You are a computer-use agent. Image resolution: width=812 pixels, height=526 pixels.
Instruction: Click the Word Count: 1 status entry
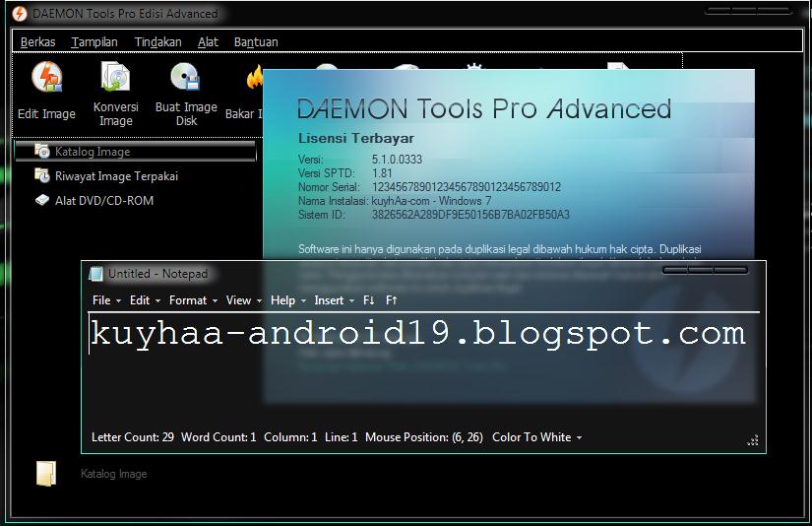[219, 437]
